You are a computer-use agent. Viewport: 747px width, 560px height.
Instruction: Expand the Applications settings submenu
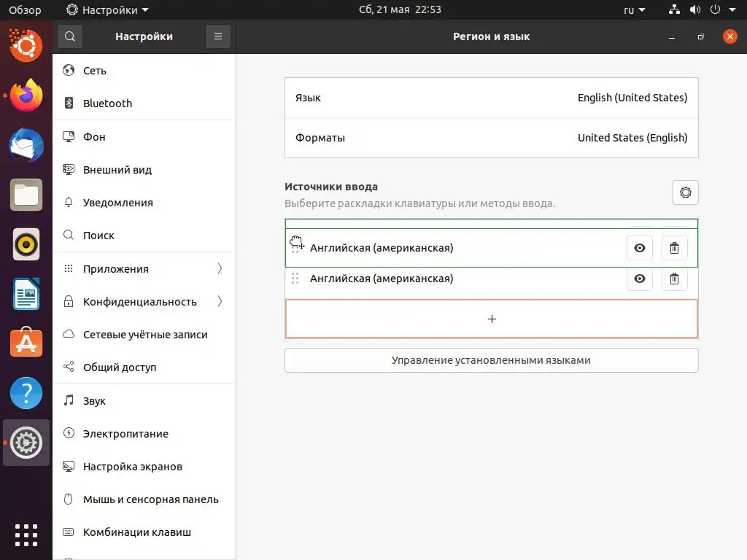coord(220,268)
